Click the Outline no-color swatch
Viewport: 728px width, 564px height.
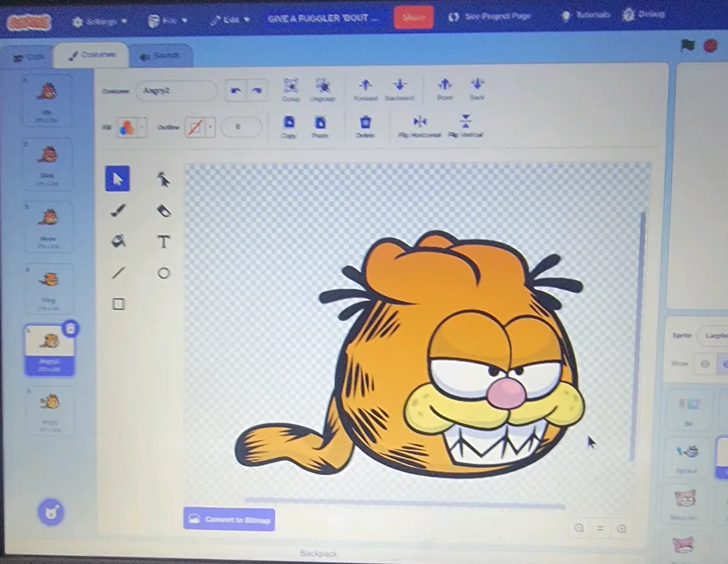click(x=196, y=127)
